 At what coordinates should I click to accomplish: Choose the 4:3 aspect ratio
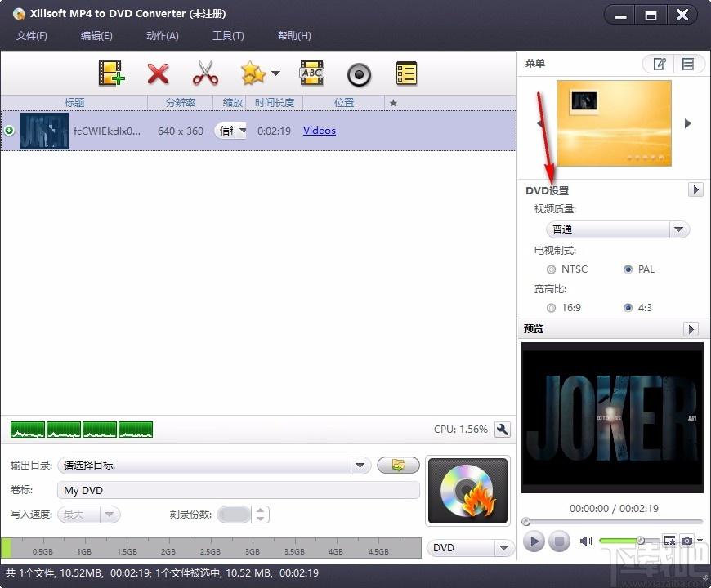point(628,308)
